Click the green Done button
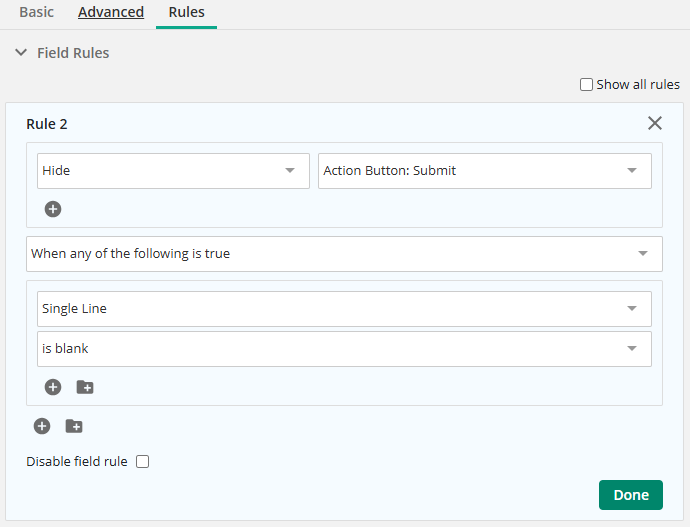 [631, 495]
